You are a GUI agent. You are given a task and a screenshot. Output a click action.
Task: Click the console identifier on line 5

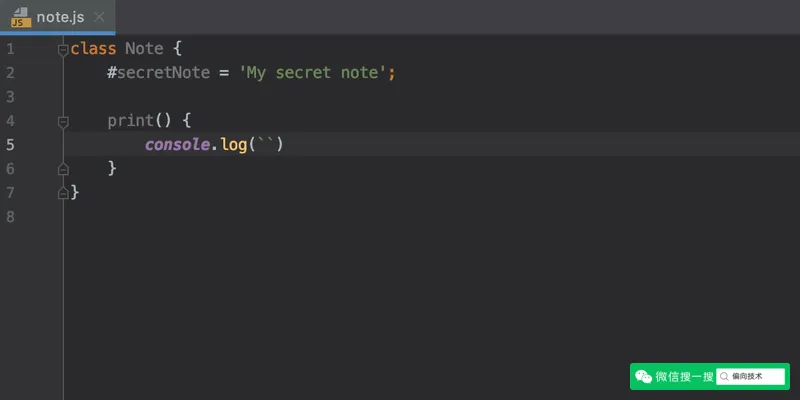tap(177, 145)
